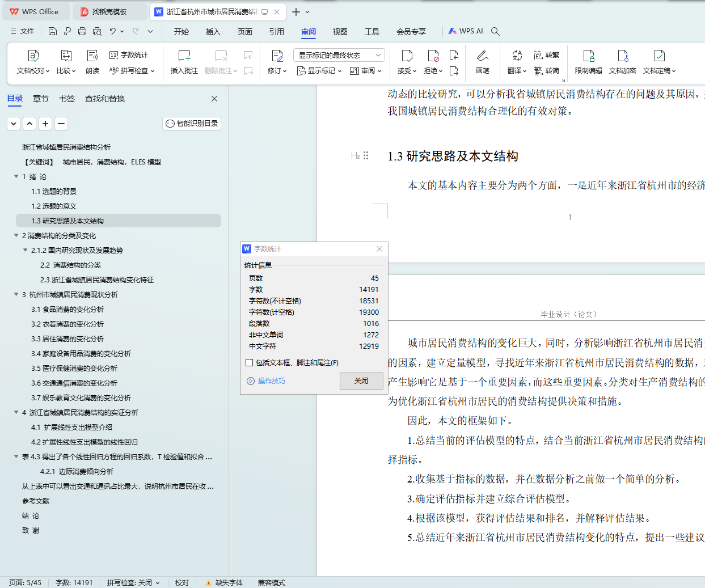This screenshot has height=588, width=705.
Task: Convert text with 转繁 button
Action: click(547, 55)
